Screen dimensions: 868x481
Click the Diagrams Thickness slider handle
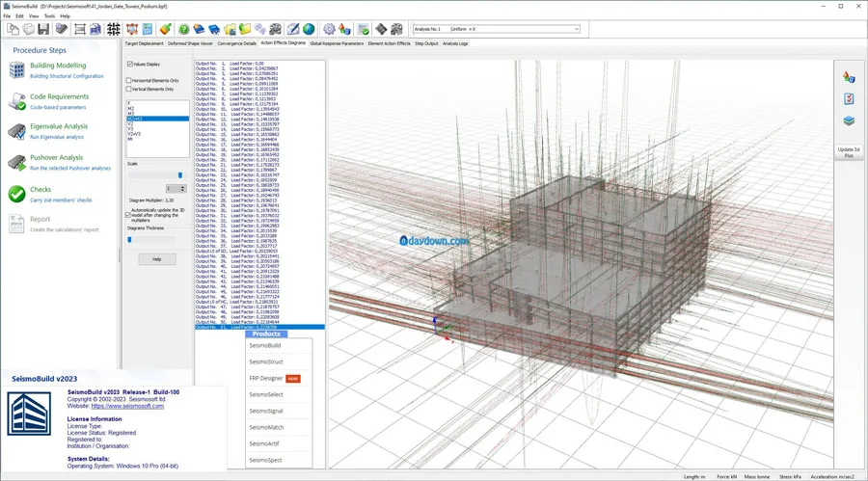129,240
